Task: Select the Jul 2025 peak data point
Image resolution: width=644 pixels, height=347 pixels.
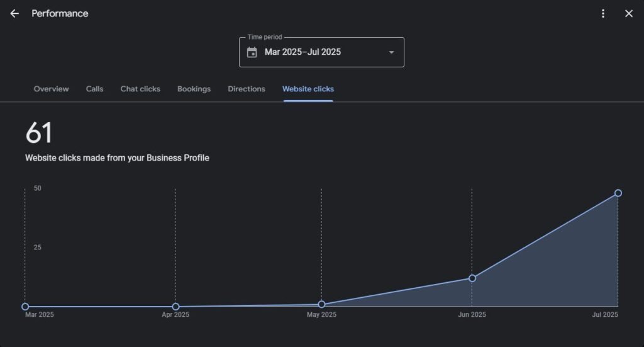Action: point(618,193)
